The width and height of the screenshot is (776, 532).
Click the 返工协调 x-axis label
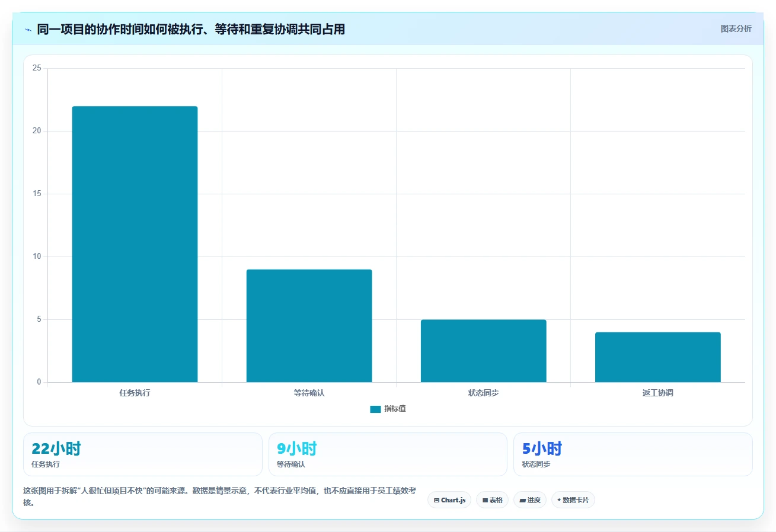657,393
